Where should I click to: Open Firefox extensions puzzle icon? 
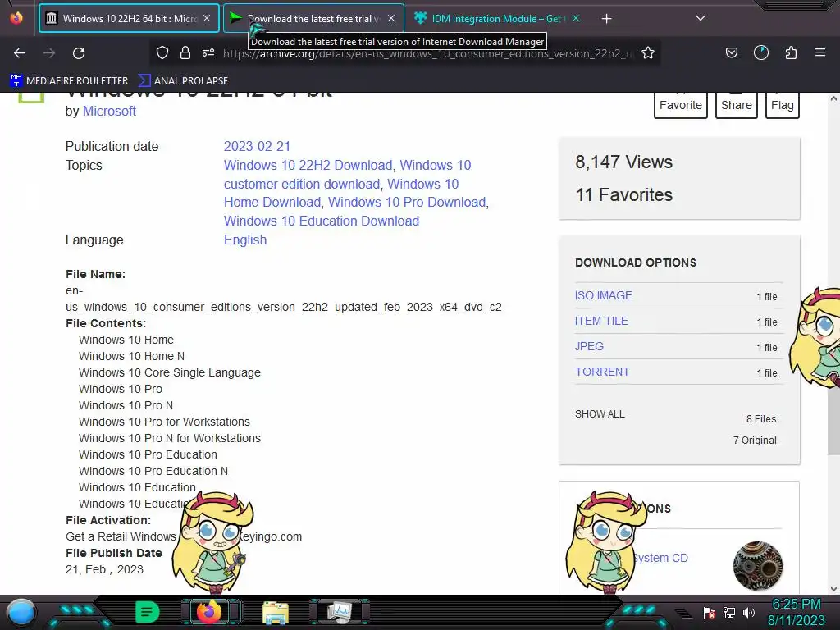point(791,52)
